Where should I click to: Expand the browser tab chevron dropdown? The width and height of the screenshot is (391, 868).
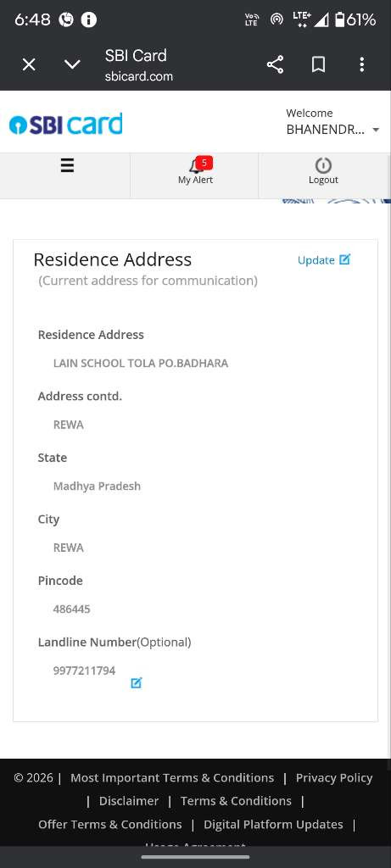pos(73,64)
